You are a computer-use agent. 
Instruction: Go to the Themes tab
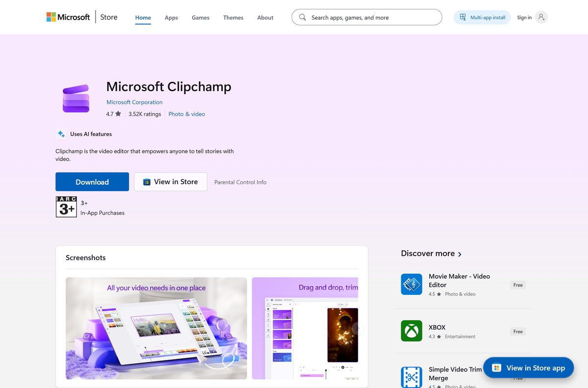point(233,18)
